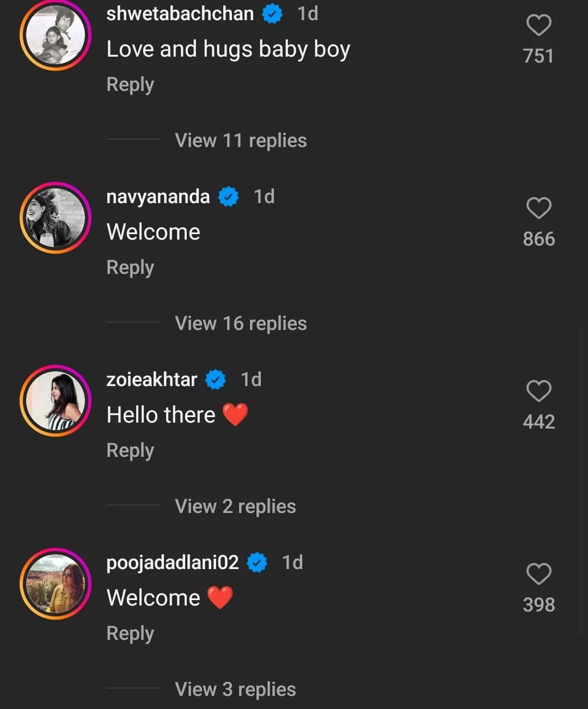Reply to poojadadlani02's comment
Viewport: 588px width, 709px height.
pyautogui.click(x=130, y=633)
